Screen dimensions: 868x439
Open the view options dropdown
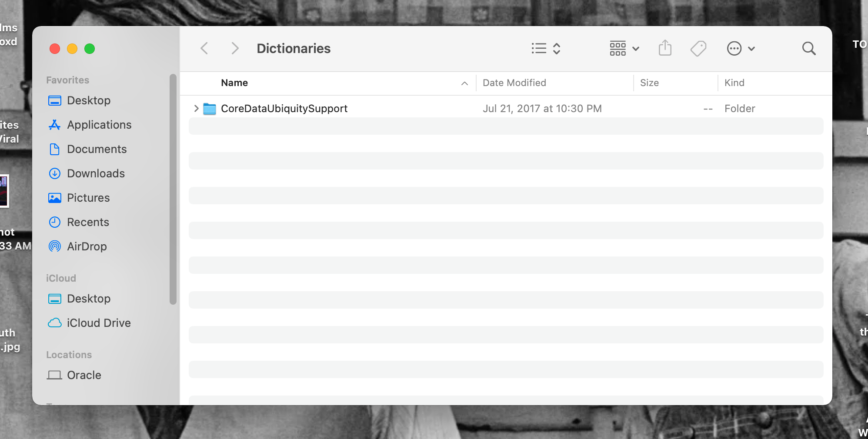[x=545, y=48]
